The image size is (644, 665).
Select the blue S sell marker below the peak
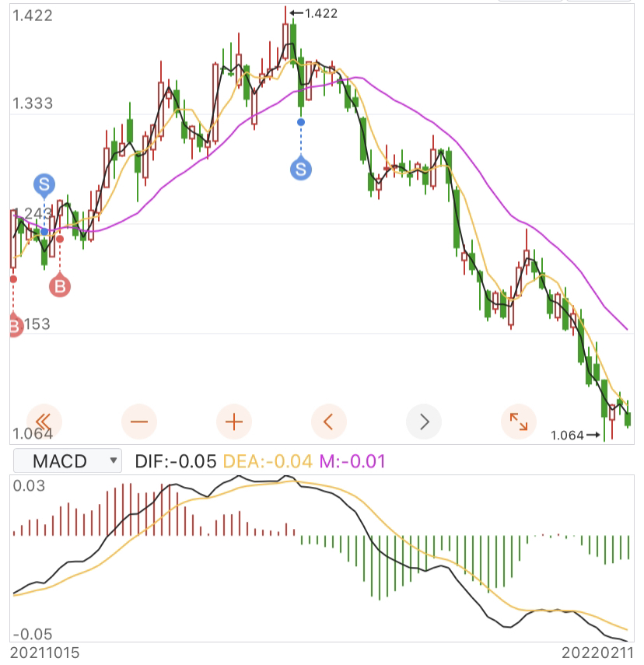[301, 168]
